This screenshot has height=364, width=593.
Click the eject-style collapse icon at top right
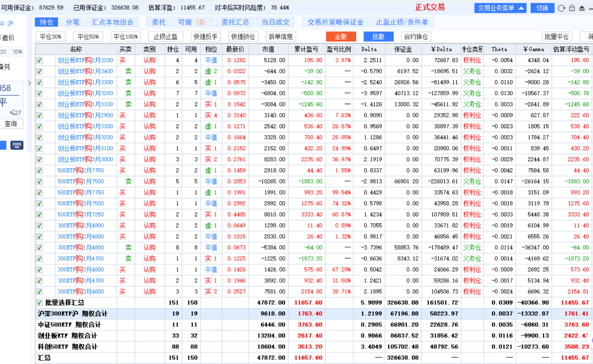pos(582,8)
